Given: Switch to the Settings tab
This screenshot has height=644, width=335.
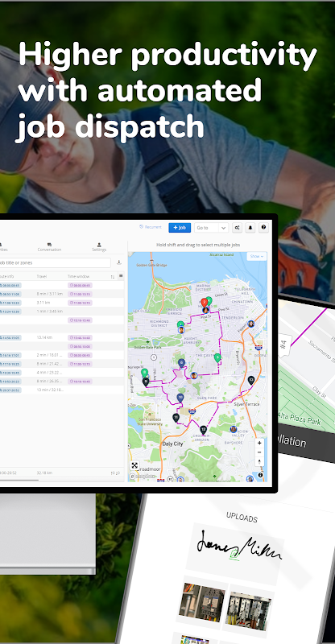Looking at the screenshot, I should pos(99,247).
